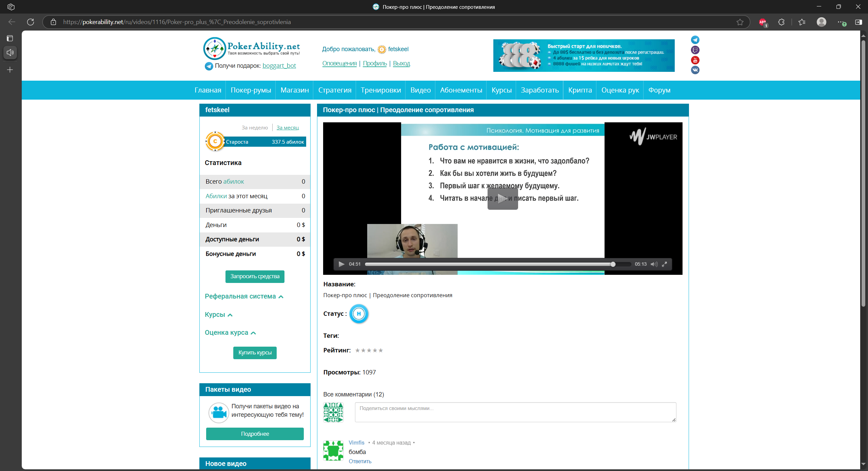Open YouTube channel icon
Screen dimensions: 868x471
click(695, 60)
